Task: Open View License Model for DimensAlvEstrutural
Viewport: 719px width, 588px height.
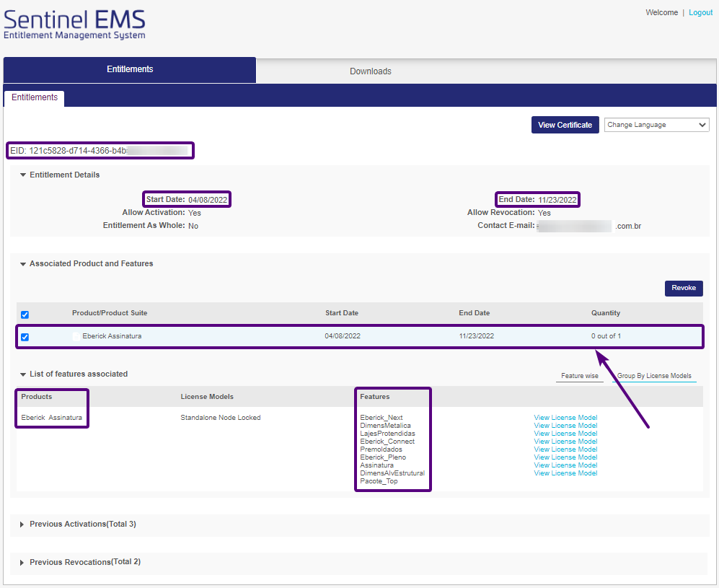Action: 565,473
